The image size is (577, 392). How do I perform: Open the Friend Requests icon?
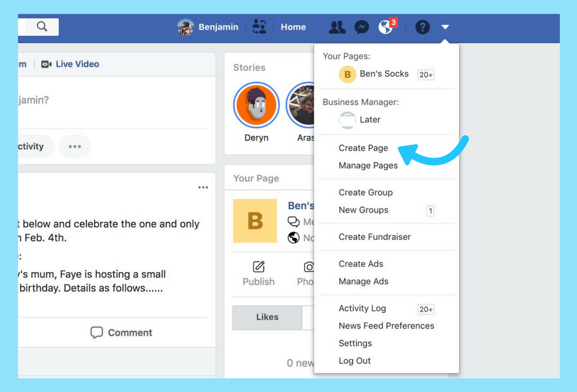coord(337,27)
